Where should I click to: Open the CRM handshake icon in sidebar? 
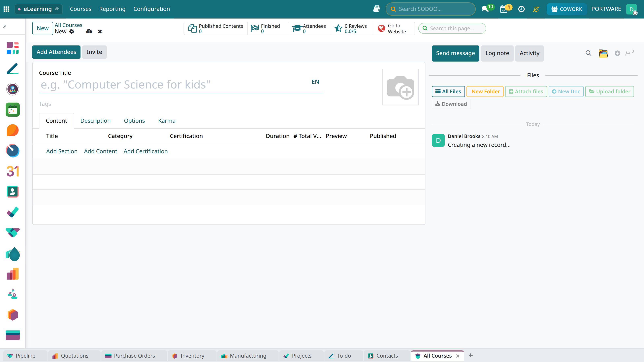tap(12, 233)
